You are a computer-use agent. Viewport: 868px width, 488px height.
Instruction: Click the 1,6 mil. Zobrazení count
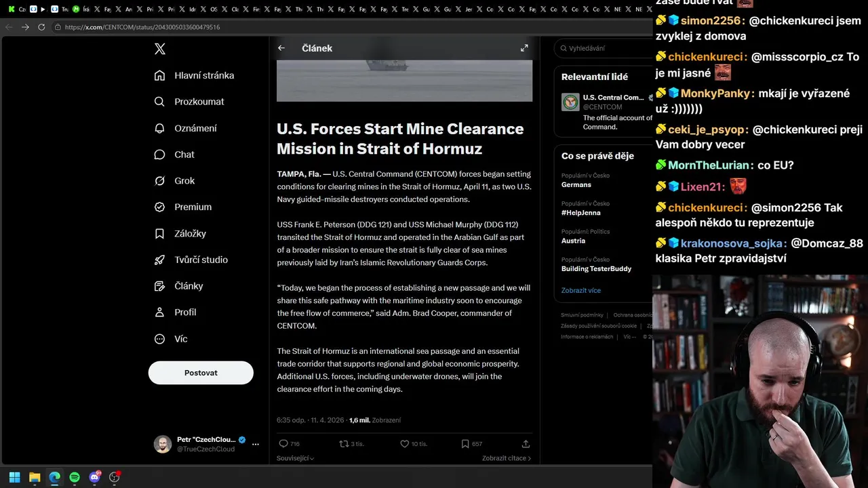pyautogui.click(x=375, y=420)
